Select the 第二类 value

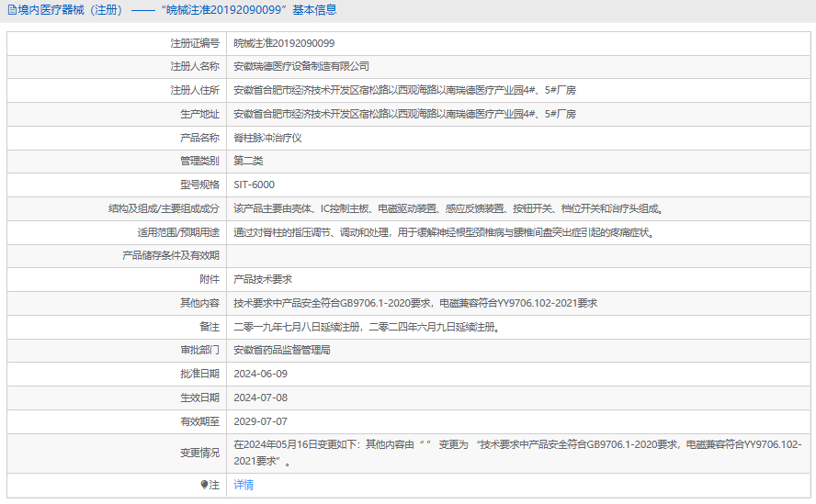[248, 161]
